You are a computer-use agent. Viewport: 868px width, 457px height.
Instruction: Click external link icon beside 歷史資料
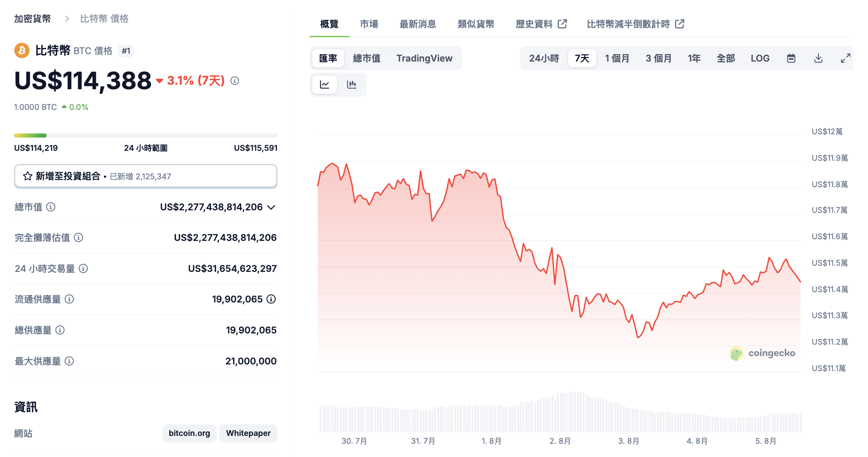pos(562,24)
